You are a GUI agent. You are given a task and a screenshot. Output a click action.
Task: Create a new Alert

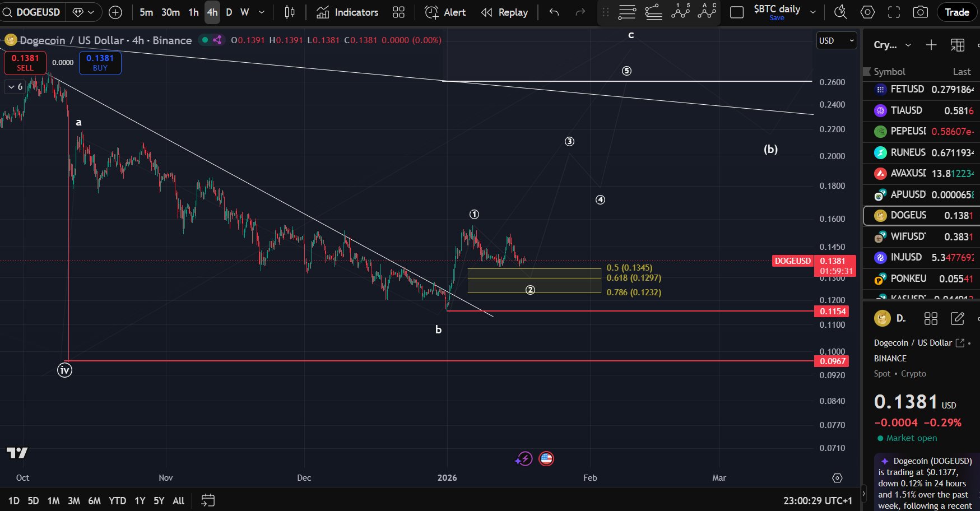coord(445,12)
